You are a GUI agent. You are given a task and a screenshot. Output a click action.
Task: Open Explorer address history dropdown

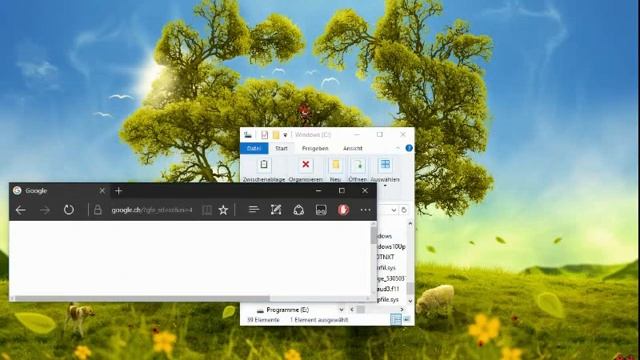(393, 210)
